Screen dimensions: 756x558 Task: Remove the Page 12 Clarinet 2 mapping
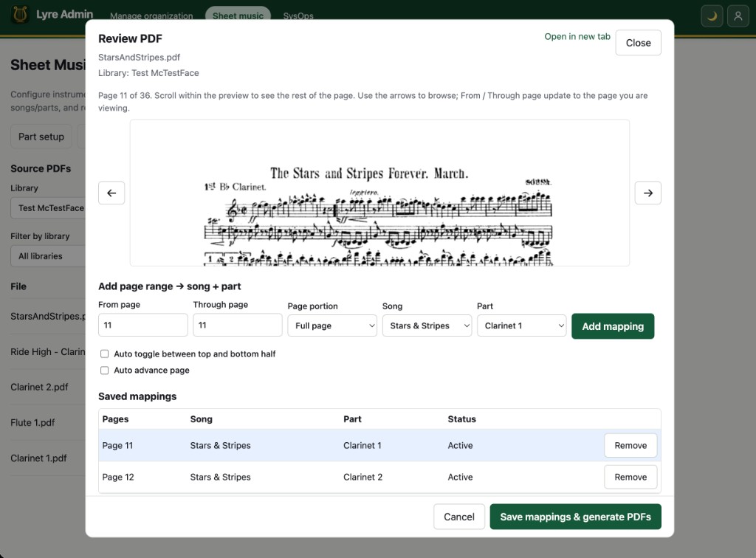point(630,477)
